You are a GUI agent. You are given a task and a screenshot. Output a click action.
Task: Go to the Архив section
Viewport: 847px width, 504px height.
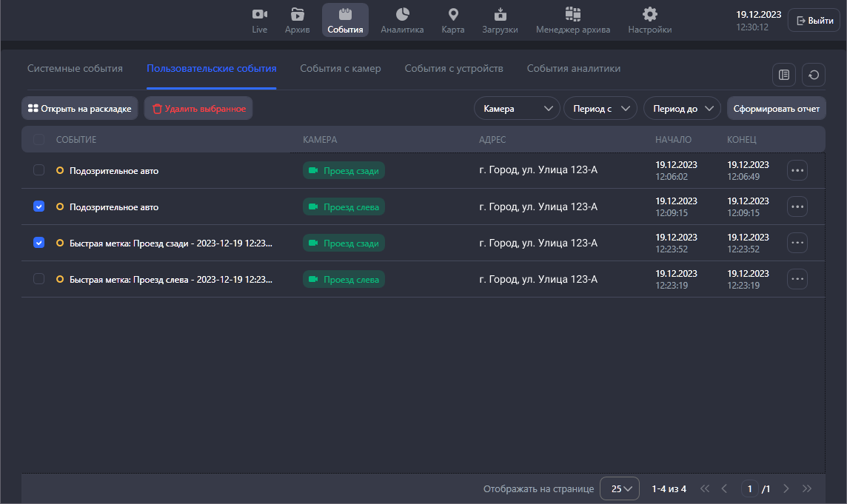(x=297, y=20)
